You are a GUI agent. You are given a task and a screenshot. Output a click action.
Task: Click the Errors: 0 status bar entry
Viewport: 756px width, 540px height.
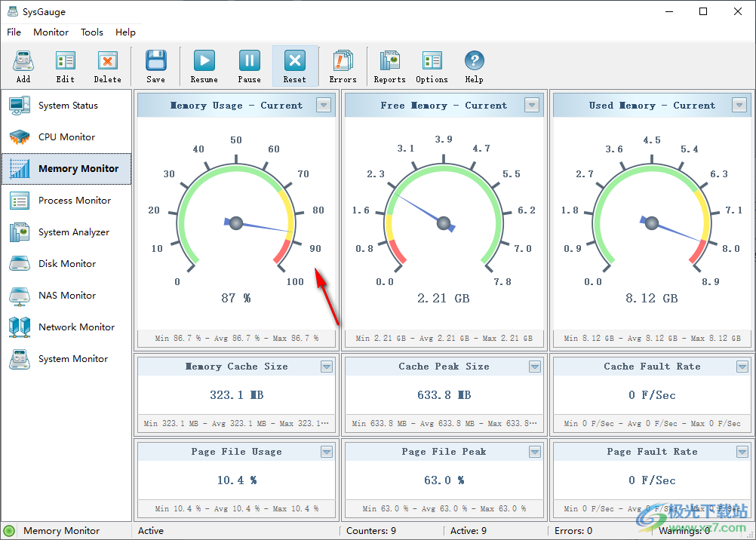click(x=573, y=531)
